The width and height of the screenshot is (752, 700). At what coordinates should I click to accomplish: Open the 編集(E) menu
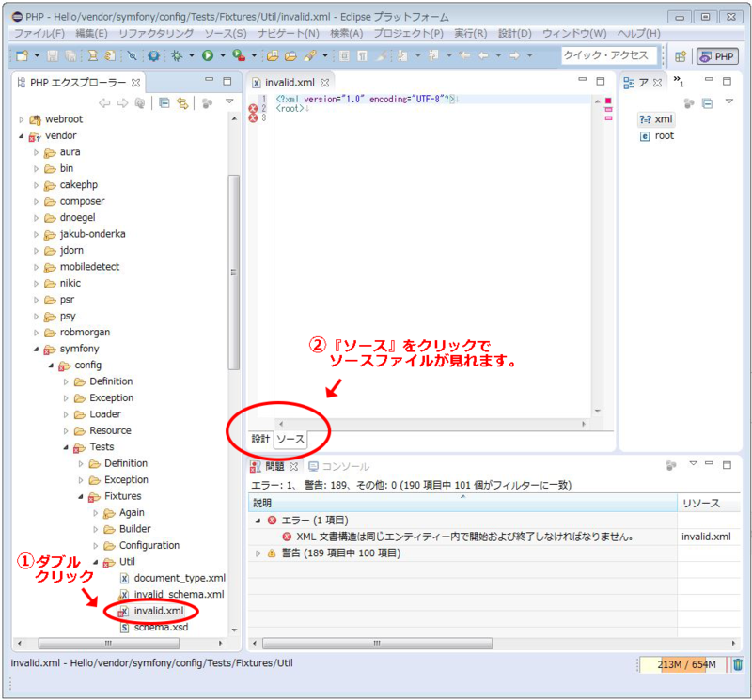[91, 33]
